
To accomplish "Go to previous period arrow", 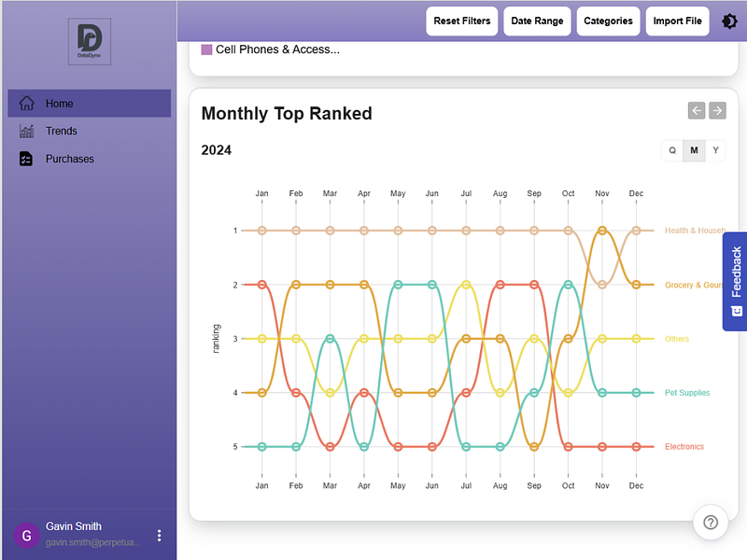I will point(696,110).
